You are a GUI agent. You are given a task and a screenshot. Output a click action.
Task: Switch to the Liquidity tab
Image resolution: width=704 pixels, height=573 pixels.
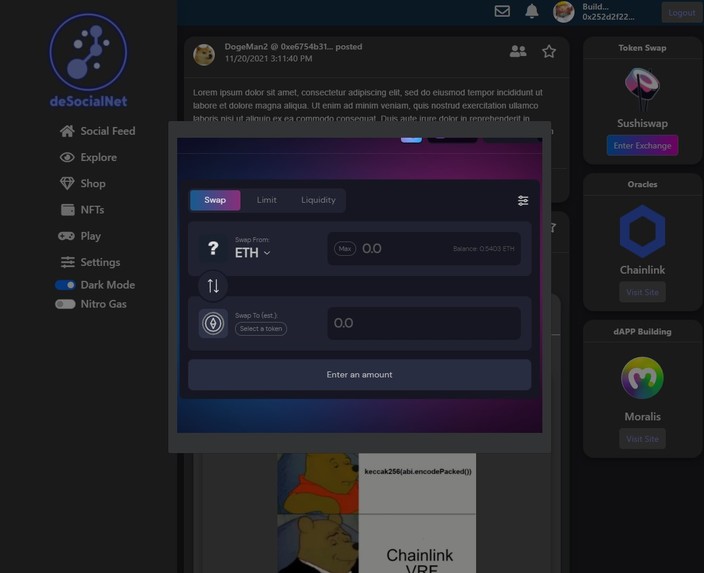point(318,200)
